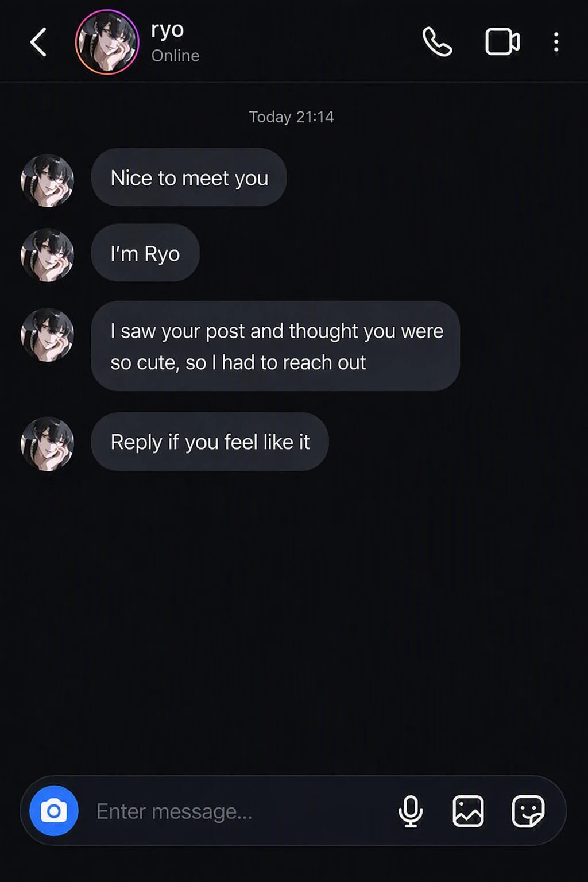
Task: Start a voice call with ryo
Action: pyautogui.click(x=438, y=42)
